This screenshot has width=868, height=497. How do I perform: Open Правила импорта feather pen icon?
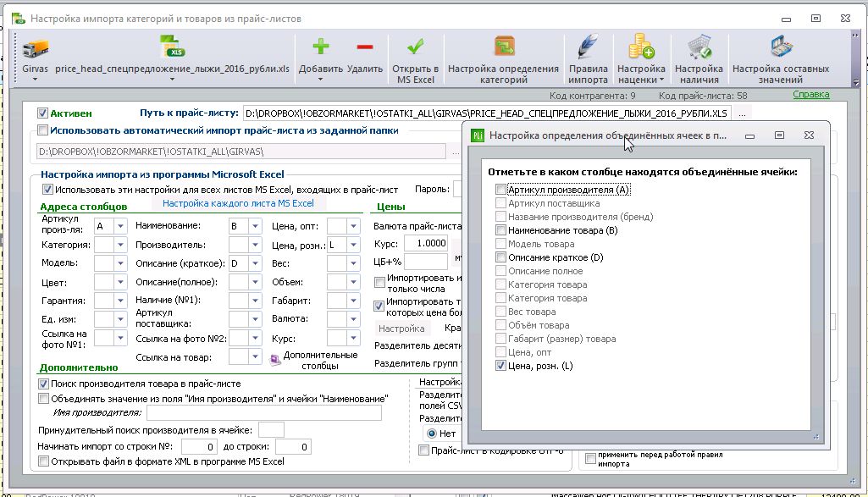tap(588, 47)
